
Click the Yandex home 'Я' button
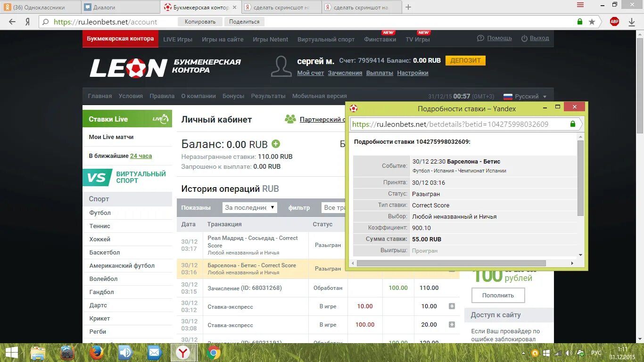click(x=28, y=22)
